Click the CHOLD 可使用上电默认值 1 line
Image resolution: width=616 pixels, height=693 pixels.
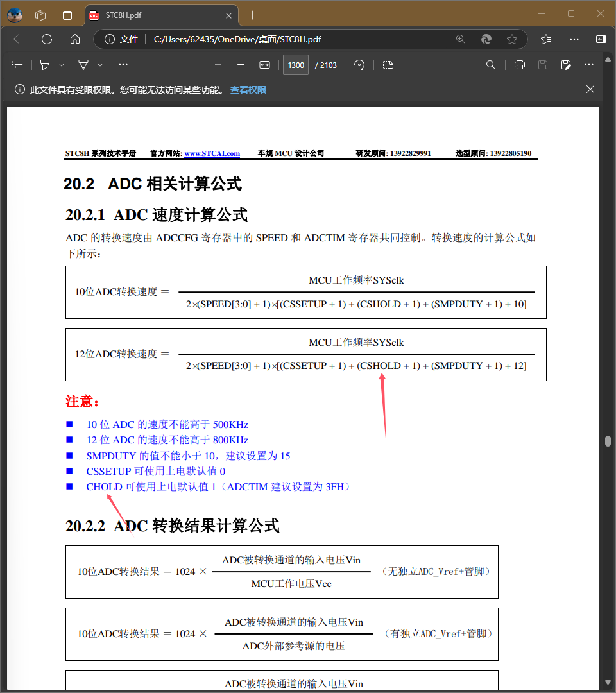click(x=219, y=487)
